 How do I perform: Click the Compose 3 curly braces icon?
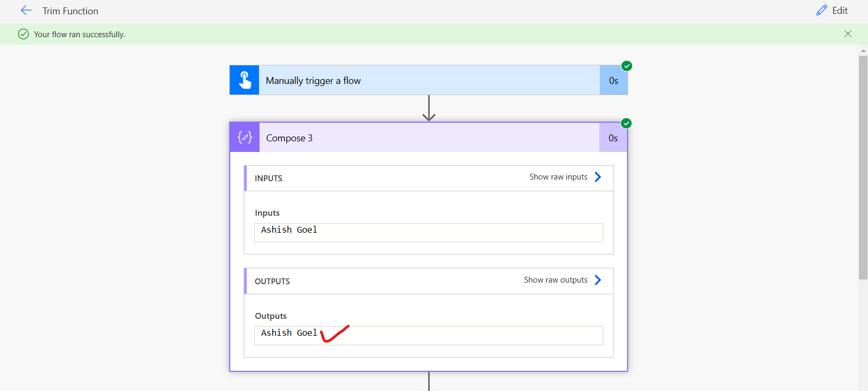click(245, 138)
